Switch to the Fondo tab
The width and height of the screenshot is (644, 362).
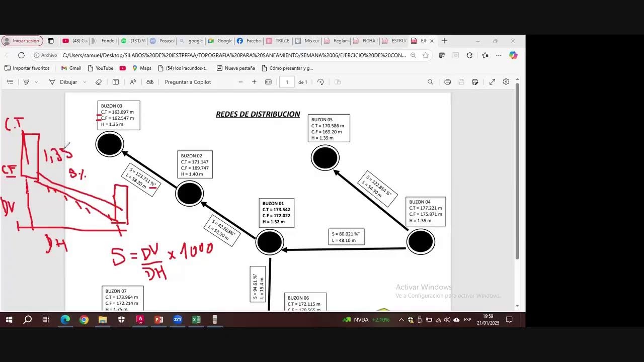(104, 41)
